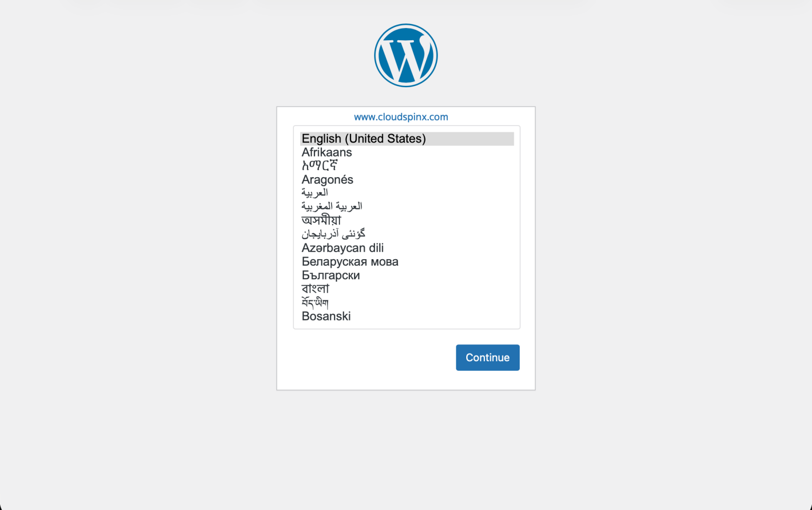Choose Bosanski from the language list
812x510 pixels.
pyautogui.click(x=326, y=316)
